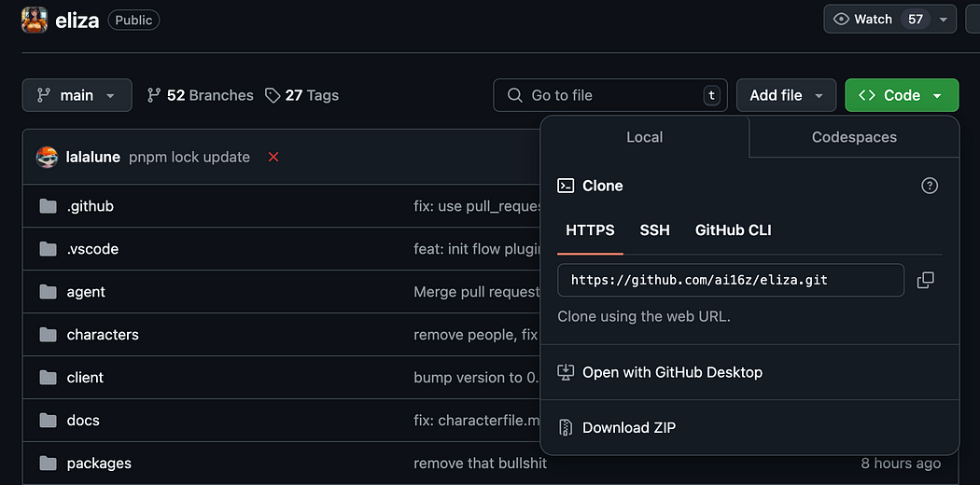
Task: Click the folder icon beside .vscode
Action: (x=48, y=249)
